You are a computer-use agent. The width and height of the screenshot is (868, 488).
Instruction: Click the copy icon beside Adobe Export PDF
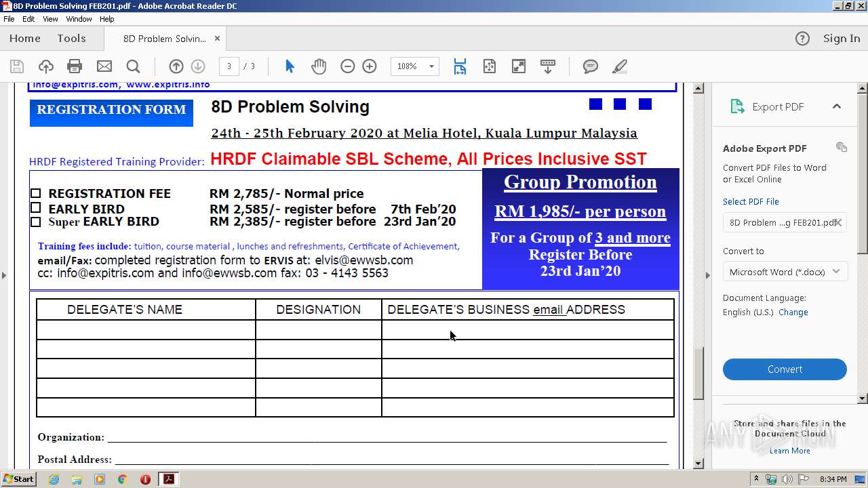pyautogui.click(x=842, y=147)
